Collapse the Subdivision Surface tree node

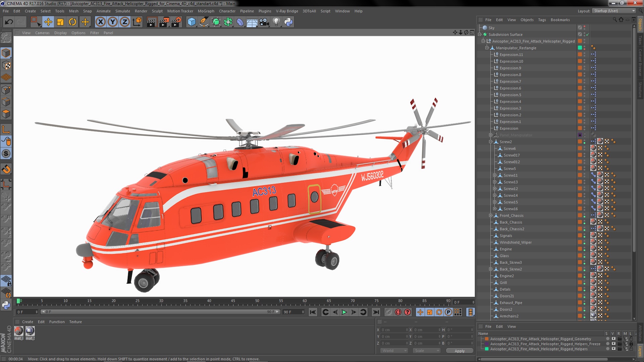click(x=480, y=35)
